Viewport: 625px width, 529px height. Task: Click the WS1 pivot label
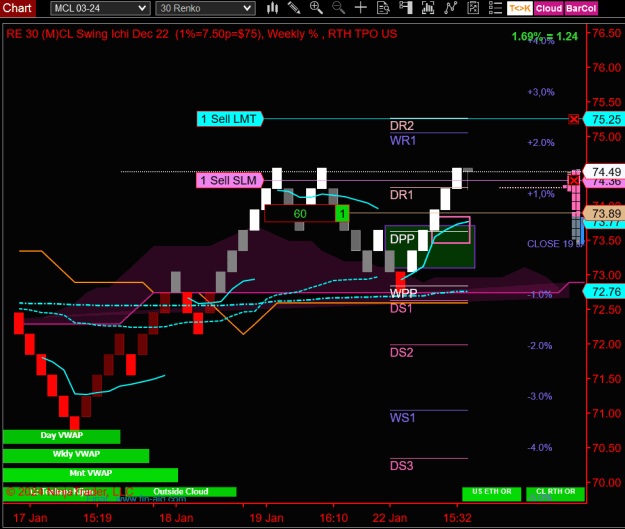click(403, 418)
